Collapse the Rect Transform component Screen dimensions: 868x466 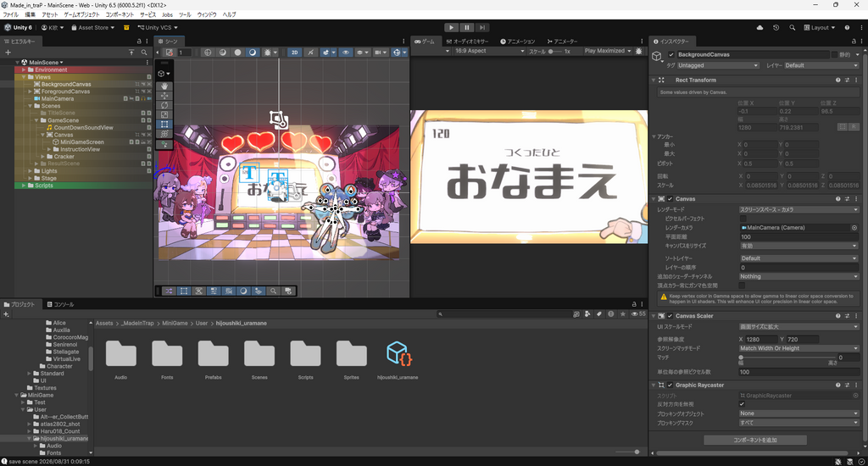pyautogui.click(x=654, y=80)
